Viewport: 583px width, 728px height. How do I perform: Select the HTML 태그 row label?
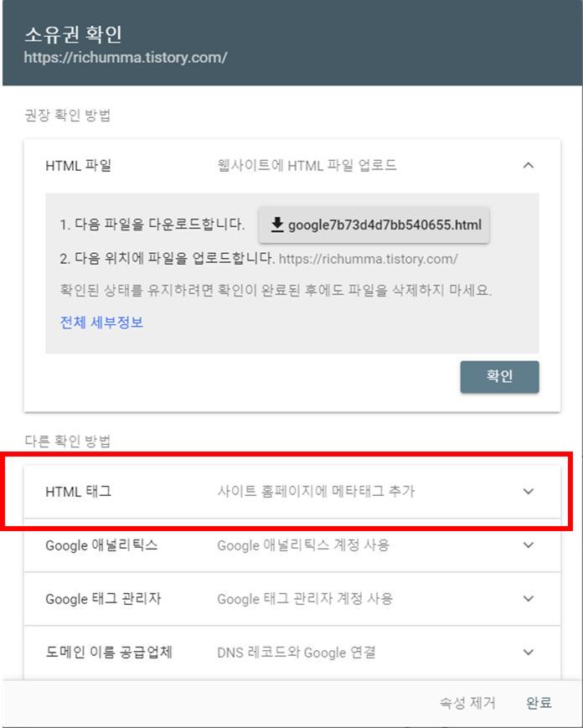79,491
